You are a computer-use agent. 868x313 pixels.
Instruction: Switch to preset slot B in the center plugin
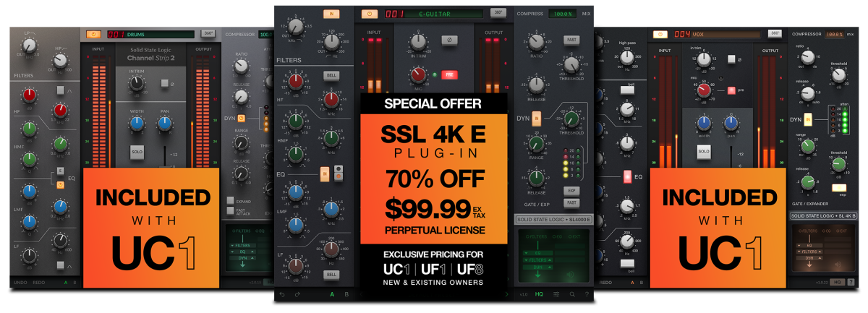click(346, 294)
